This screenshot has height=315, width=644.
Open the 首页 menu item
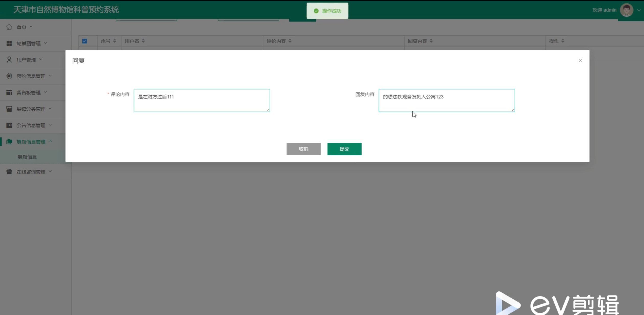click(21, 27)
